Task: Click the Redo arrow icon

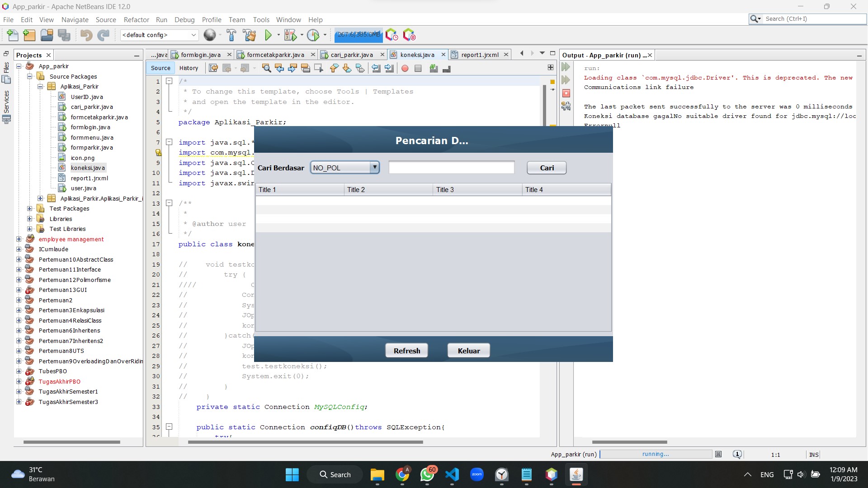Action: click(104, 35)
